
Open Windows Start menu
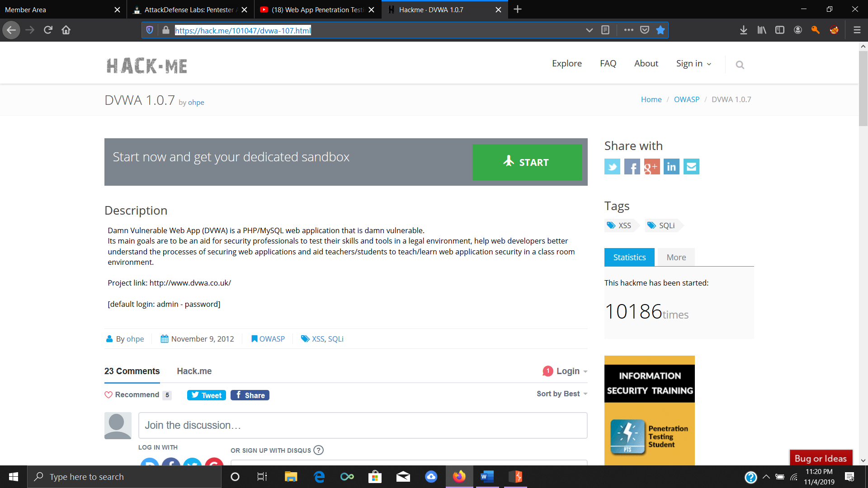point(14,477)
